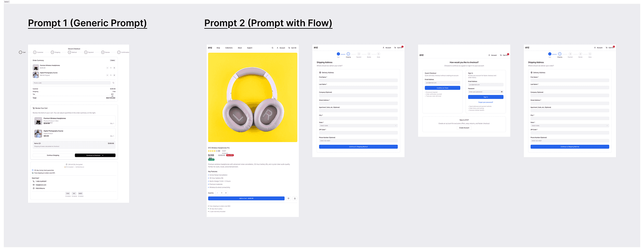This screenshot has width=644, height=251.
Task: Click the VISA card badge
Action: [x=68, y=194]
